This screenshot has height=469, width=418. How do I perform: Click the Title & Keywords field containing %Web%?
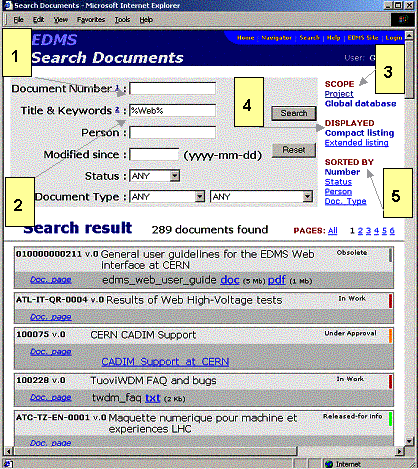[x=172, y=111]
